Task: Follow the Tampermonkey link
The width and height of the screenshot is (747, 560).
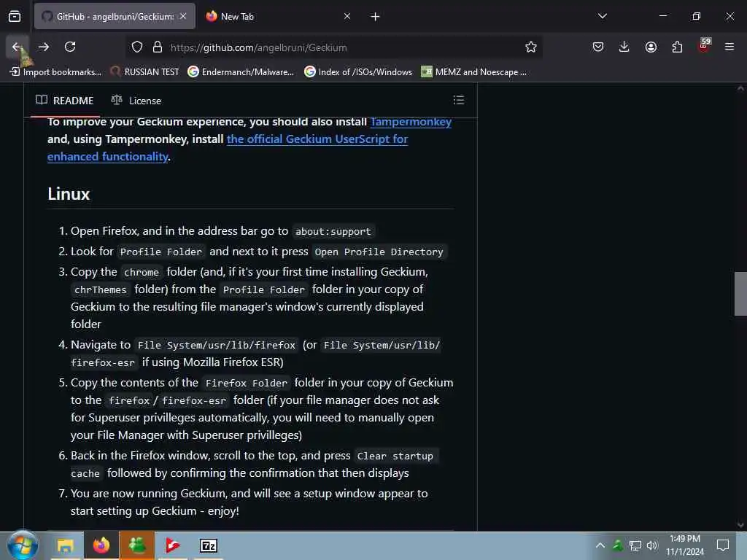Action: 411,122
